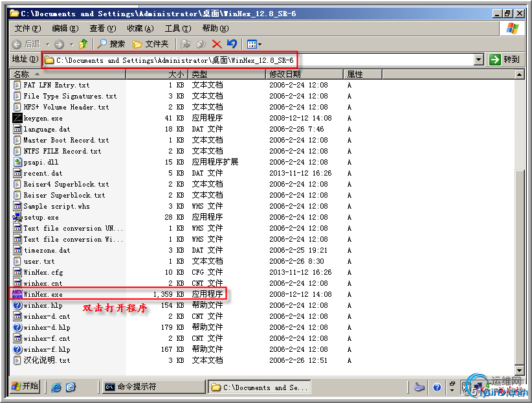
Task: Open the Edit (编辑) menu
Action: pos(65,29)
